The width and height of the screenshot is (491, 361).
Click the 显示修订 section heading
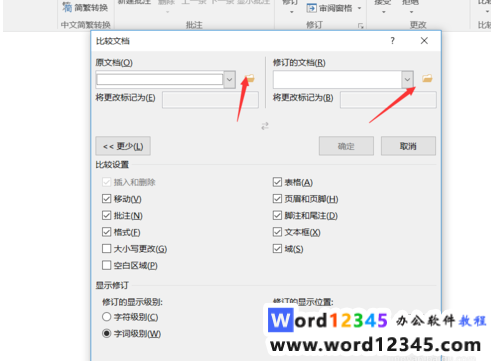coord(112,286)
